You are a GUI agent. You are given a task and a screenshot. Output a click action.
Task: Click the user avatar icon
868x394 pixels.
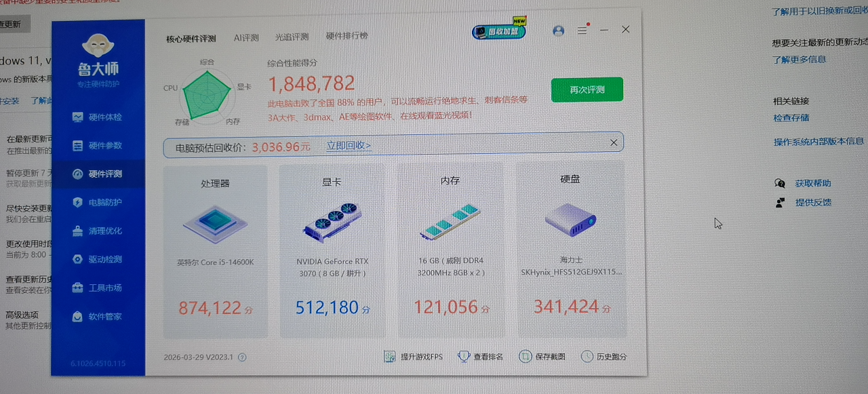pos(558,31)
